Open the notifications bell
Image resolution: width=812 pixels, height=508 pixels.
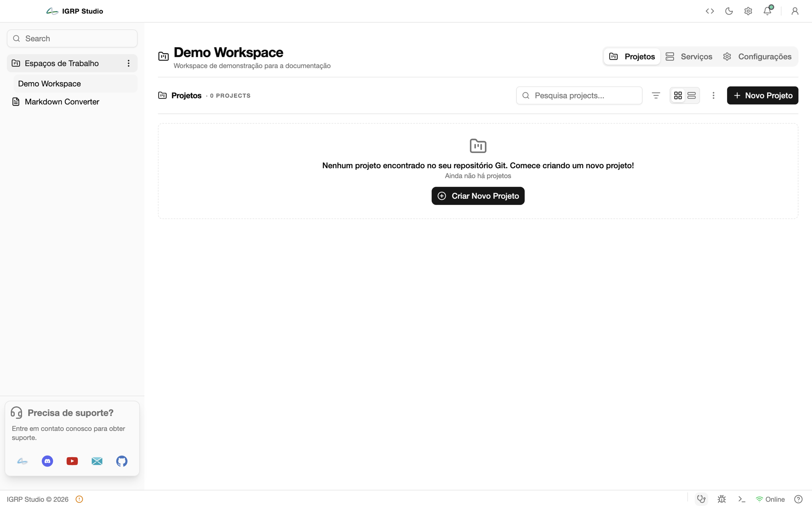767,11
